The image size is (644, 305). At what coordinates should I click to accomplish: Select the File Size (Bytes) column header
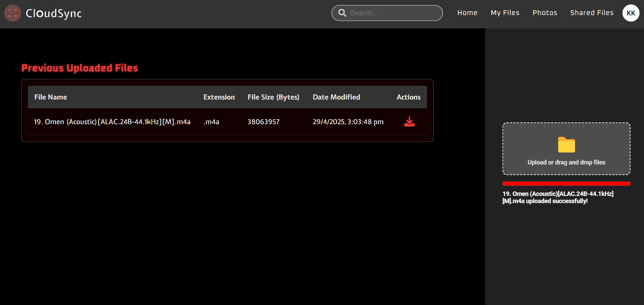273,97
